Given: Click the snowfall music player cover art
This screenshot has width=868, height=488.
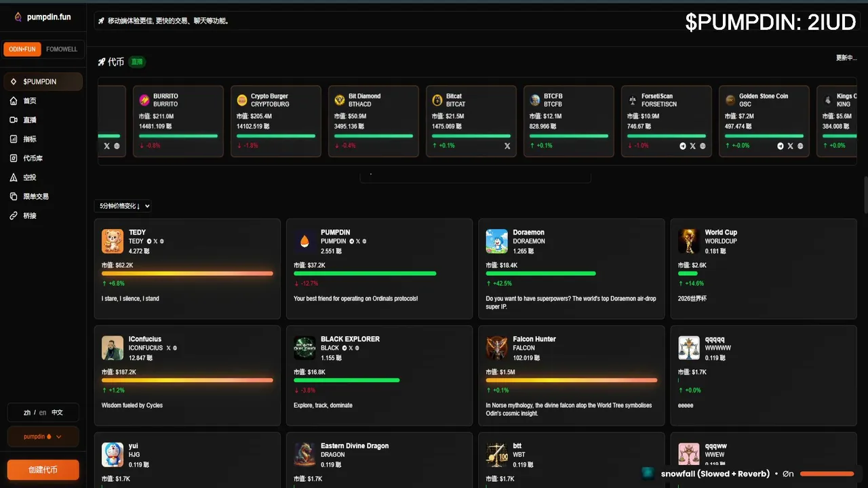Looking at the screenshot, I should (648, 473).
